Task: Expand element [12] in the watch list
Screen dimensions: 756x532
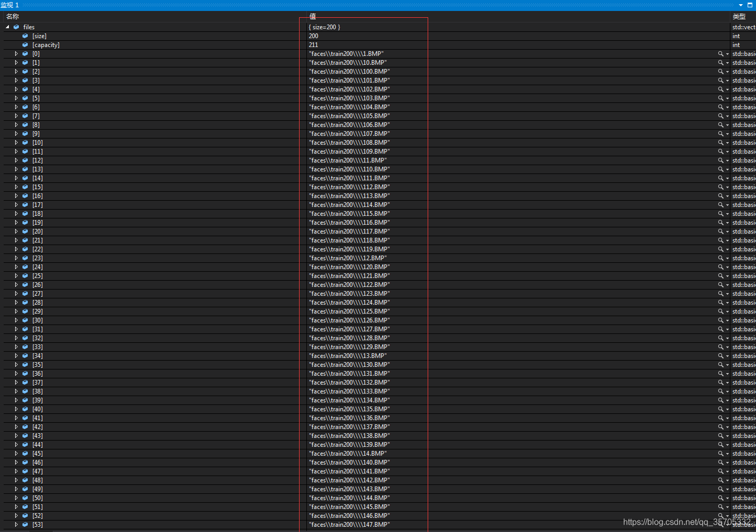Action: tap(16, 160)
